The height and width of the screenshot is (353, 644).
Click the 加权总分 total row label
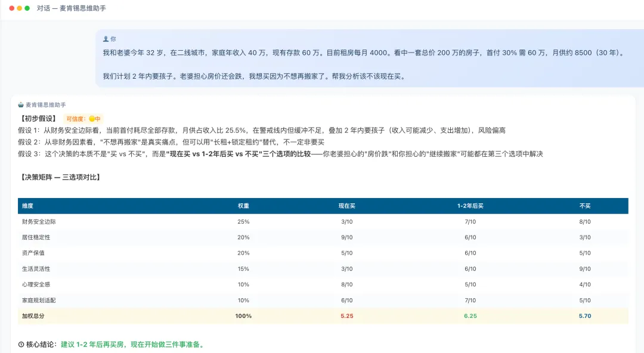click(x=33, y=316)
